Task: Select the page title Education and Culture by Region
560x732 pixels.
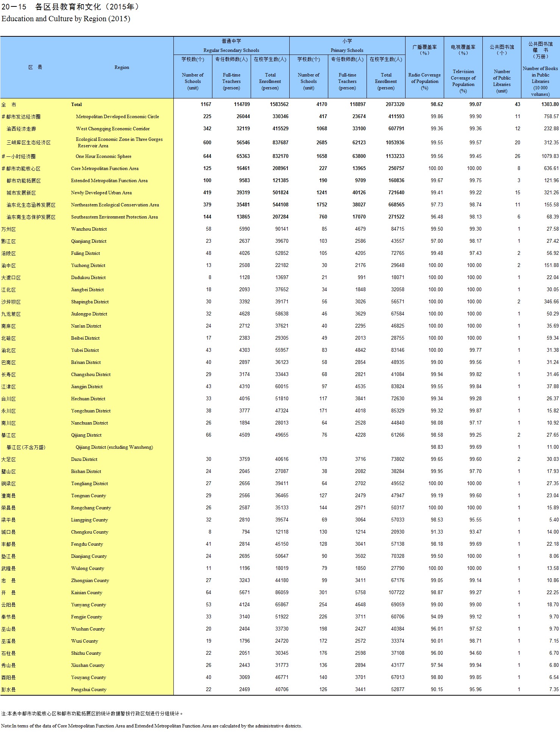Action: [66, 19]
